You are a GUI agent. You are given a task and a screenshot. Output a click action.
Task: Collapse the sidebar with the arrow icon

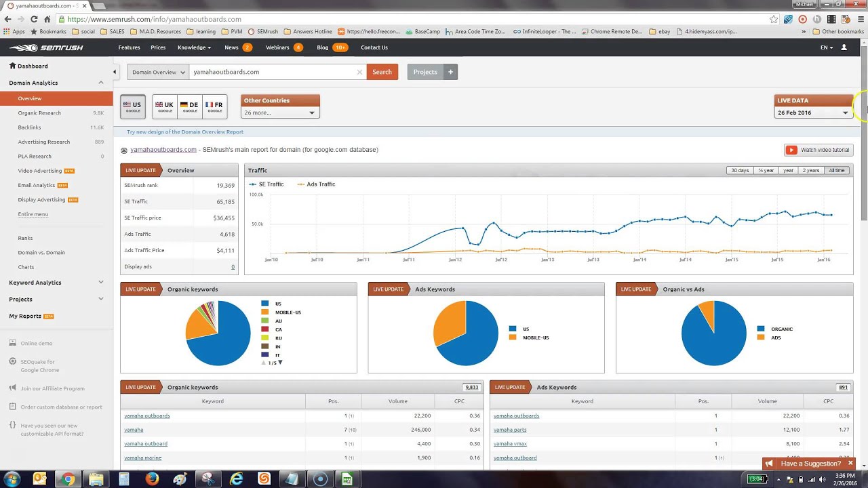point(115,72)
